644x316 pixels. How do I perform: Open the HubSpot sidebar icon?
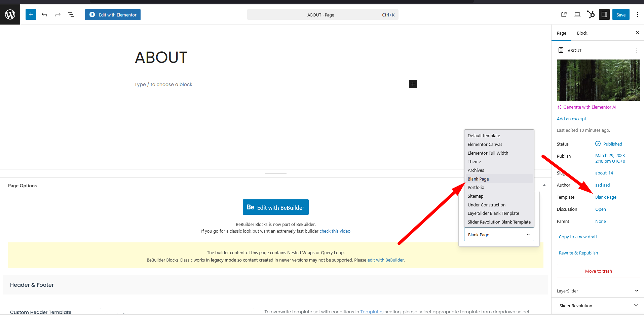click(591, 14)
